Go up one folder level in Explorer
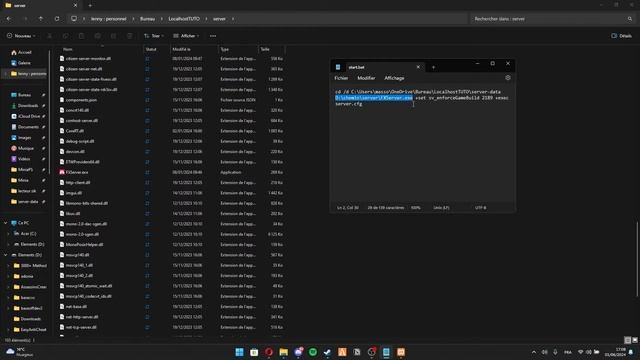Image resolution: width=640 pixels, height=360 pixels. coord(41,19)
